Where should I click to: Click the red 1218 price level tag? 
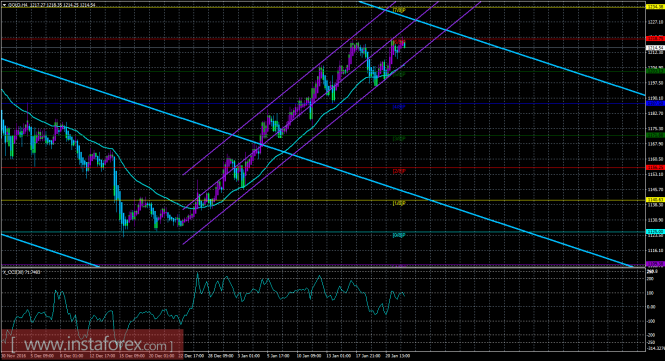(654, 39)
